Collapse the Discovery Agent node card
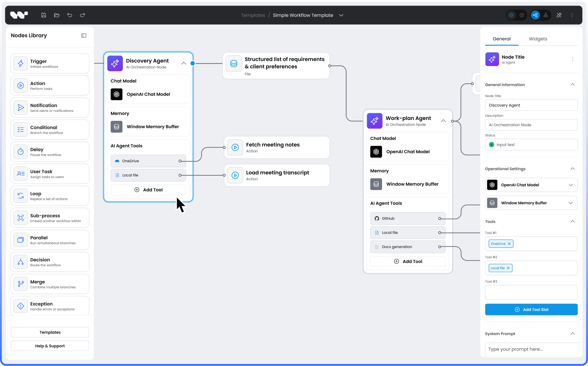The height and width of the screenshot is (366, 588). click(x=184, y=63)
